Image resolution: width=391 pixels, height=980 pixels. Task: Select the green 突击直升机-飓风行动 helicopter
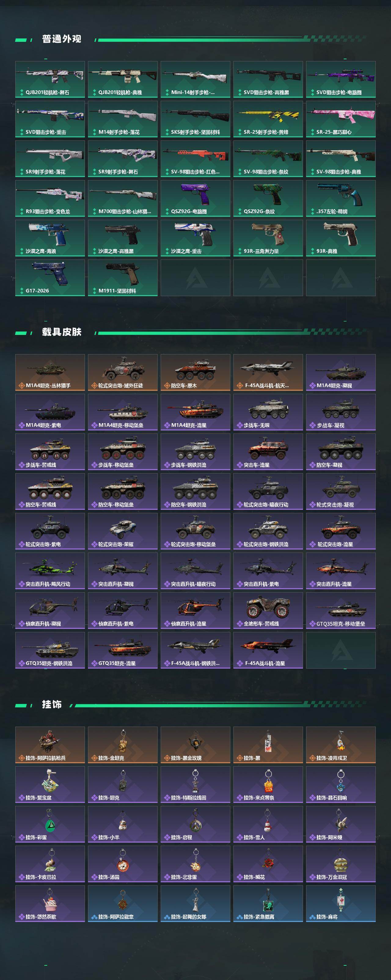click(x=50, y=571)
